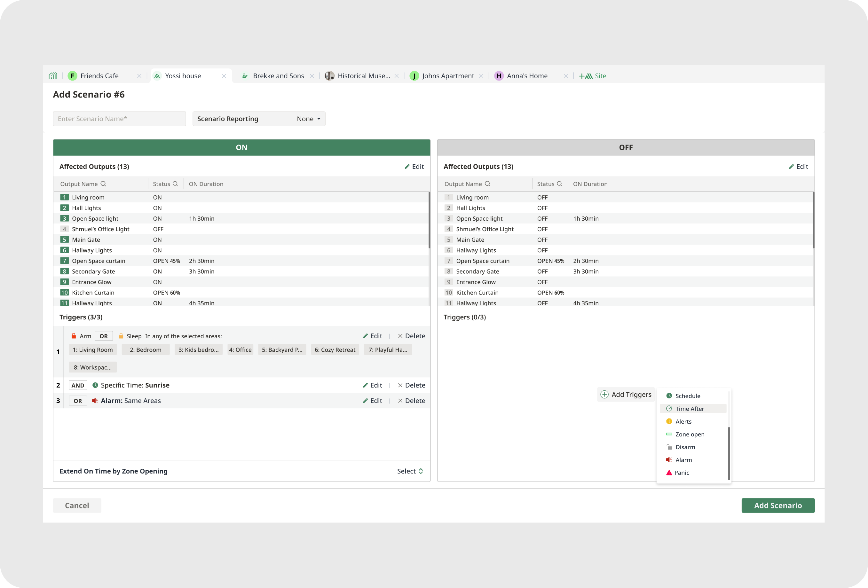Edit the Alarm Same Areas trigger
This screenshot has width=868, height=588.
click(372, 401)
